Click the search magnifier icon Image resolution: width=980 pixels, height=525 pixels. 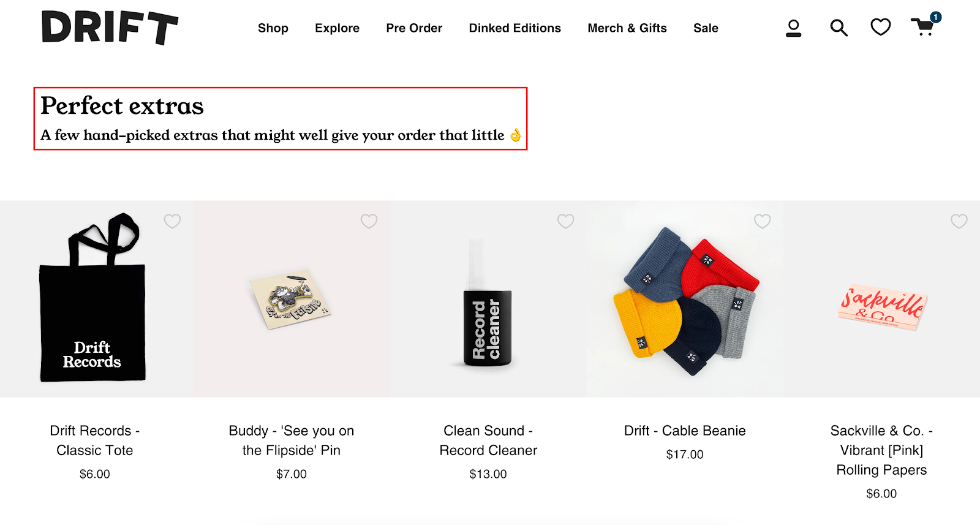[838, 28]
